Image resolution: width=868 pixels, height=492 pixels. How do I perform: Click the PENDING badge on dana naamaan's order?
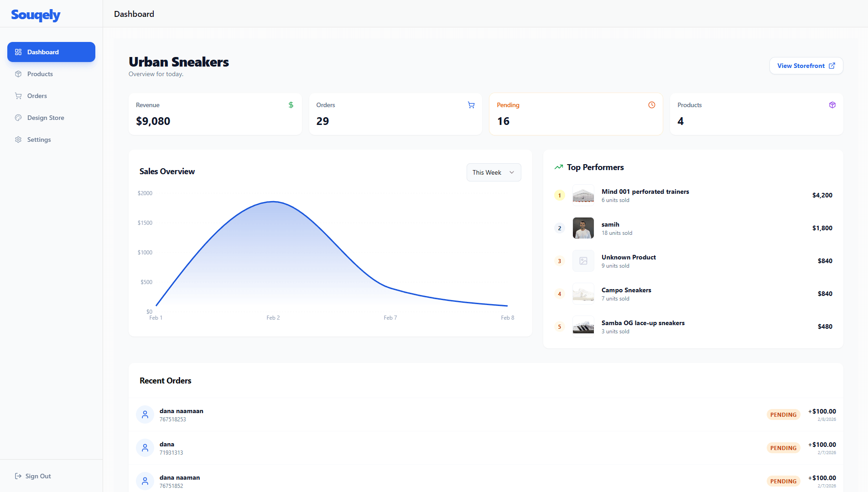coord(783,414)
